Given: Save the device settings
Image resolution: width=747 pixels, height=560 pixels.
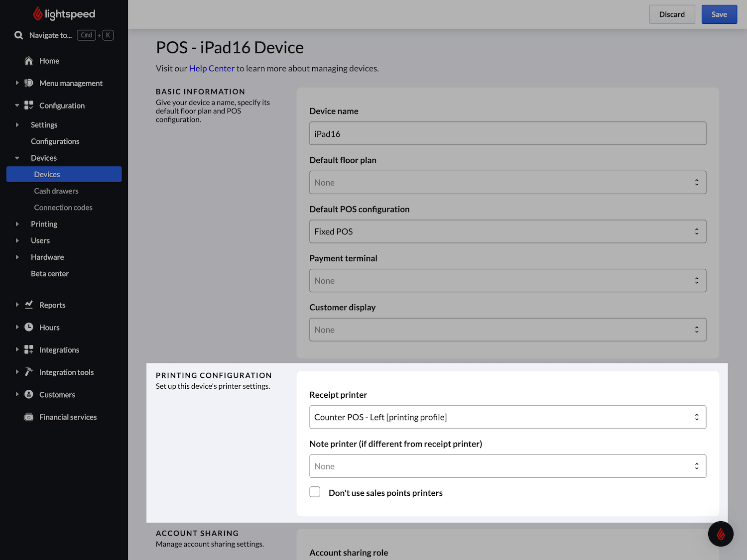Looking at the screenshot, I should (719, 14).
